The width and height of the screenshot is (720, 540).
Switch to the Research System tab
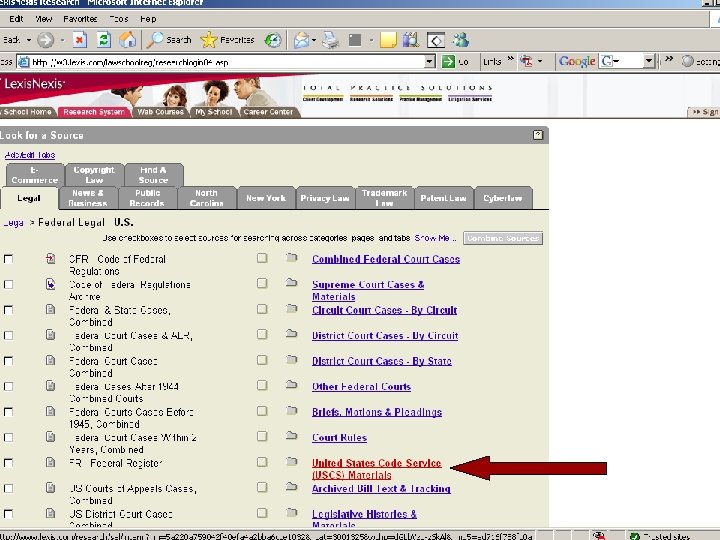point(94,112)
